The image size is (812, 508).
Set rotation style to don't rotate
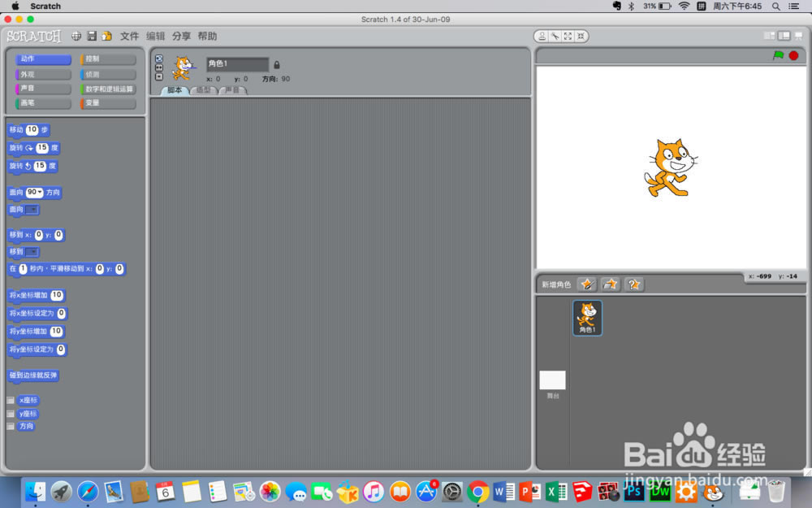click(x=159, y=76)
